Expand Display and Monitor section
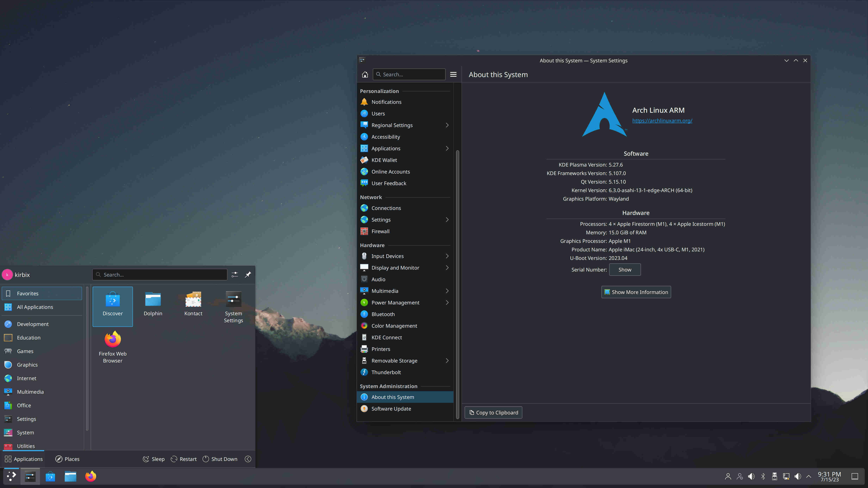Screen dimensions: 868x488 447,268
